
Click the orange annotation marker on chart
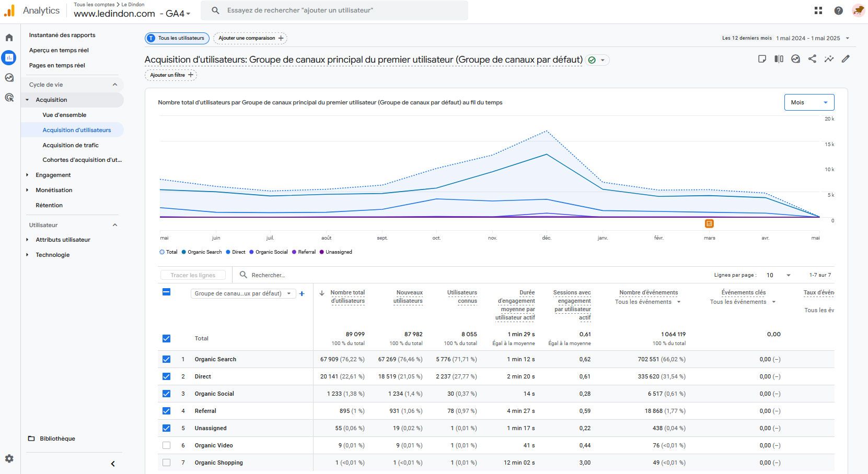point(709,223)
